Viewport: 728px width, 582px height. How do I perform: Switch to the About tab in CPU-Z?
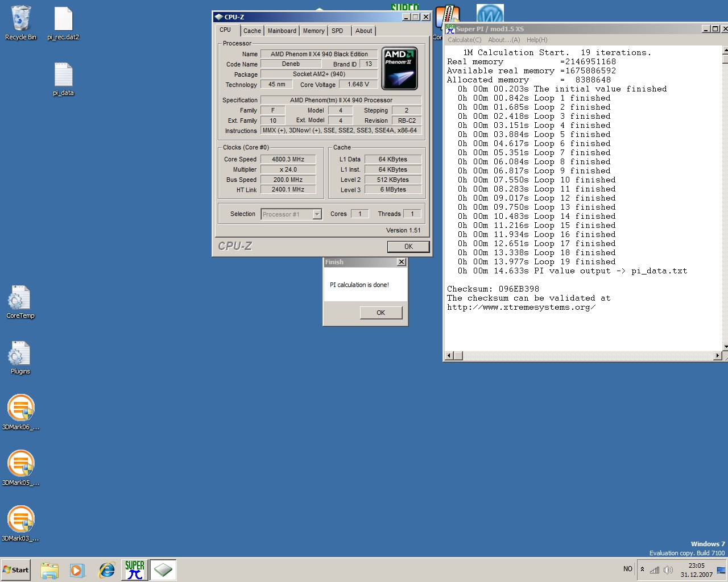[x=364, y=31]
